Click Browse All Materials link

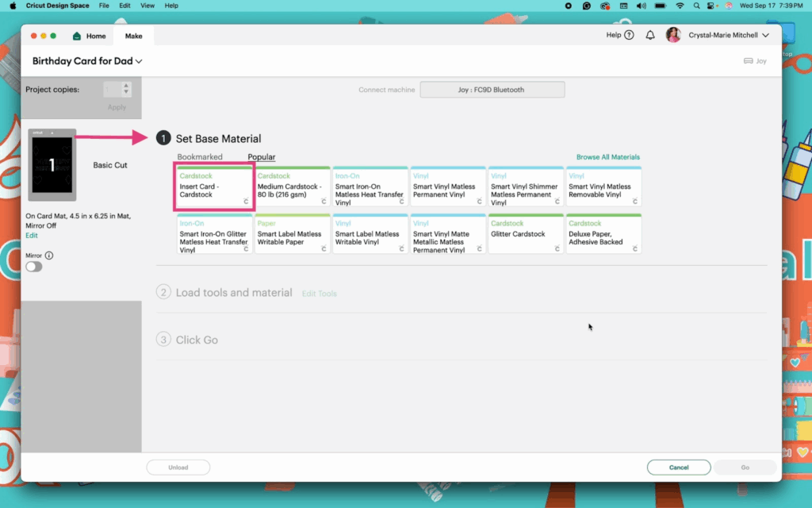point(607,157)
